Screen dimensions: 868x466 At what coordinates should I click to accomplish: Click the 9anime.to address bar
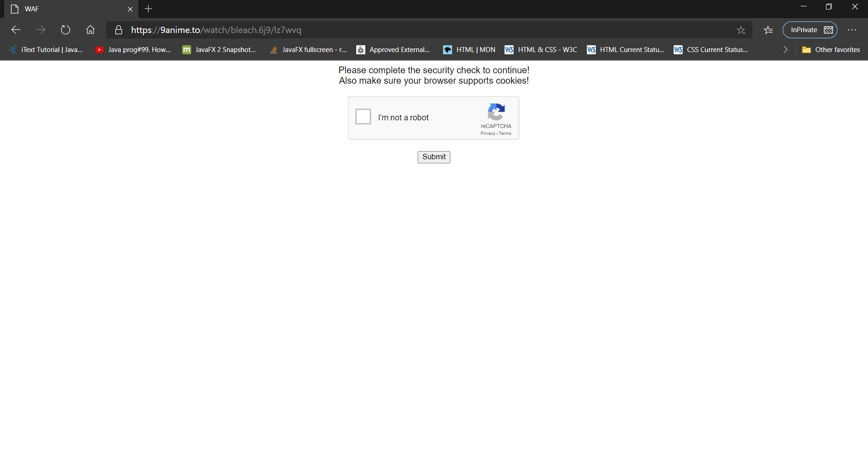click(429, 30)
